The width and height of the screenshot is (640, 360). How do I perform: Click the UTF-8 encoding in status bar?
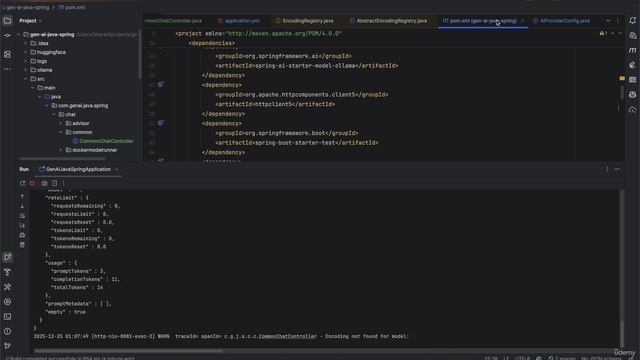tap(522, 358)
